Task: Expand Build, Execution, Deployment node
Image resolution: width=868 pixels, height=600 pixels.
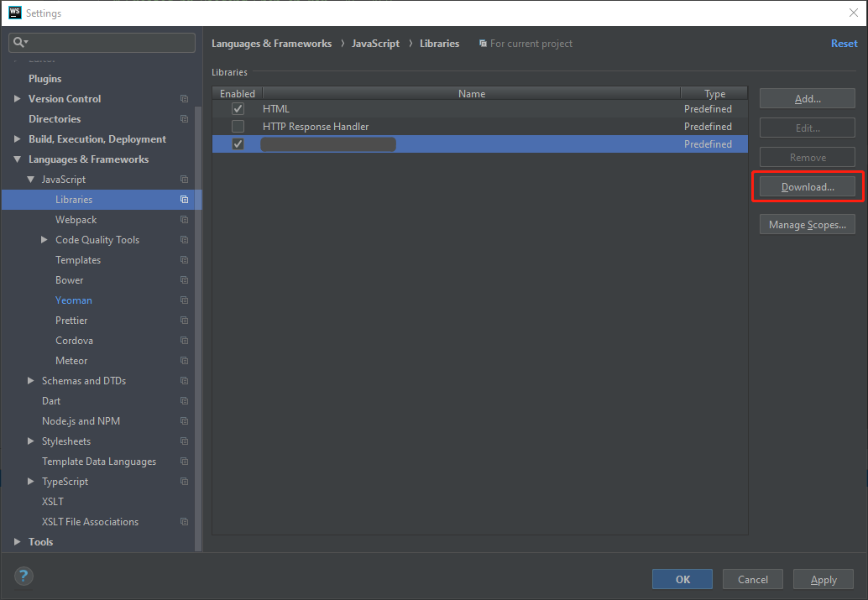Action: coord(17,139)
